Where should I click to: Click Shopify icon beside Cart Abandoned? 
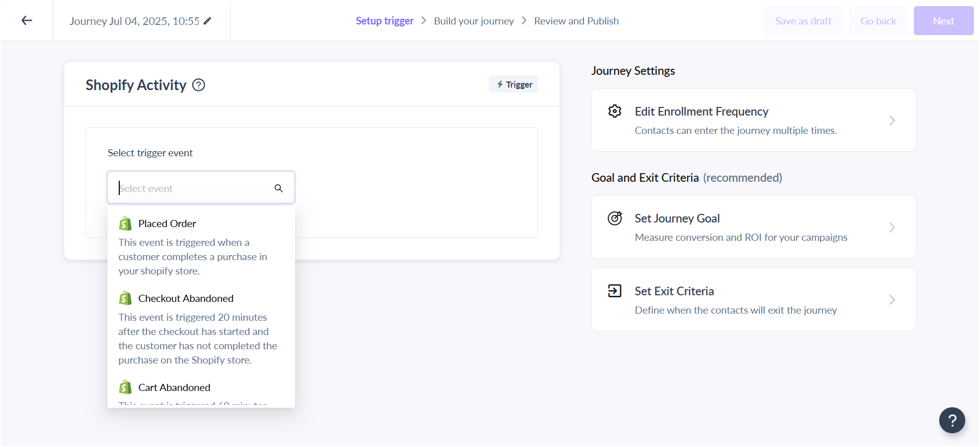coord(125,387)
